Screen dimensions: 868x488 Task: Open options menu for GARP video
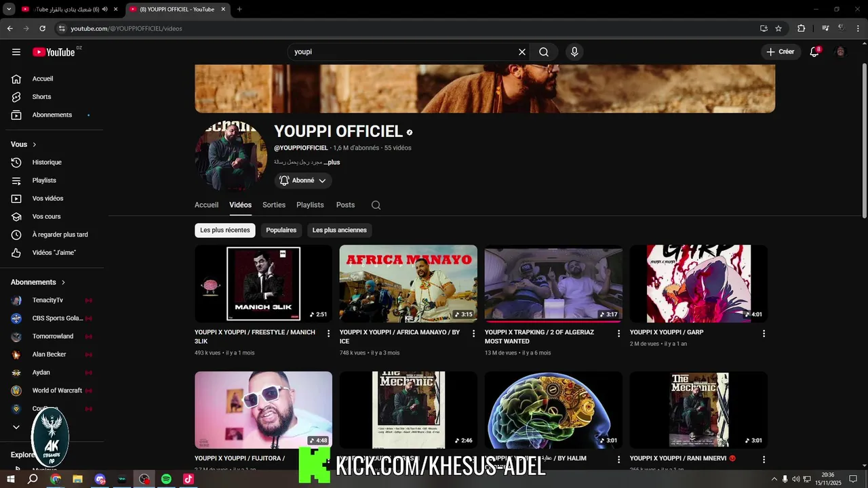764,333
